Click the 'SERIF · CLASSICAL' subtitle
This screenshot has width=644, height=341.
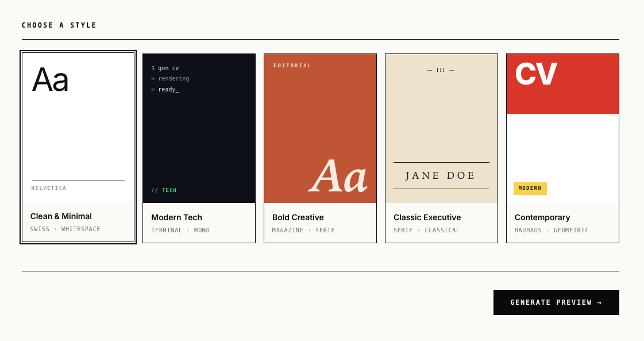pyautogui.click(x=427, y=231)
